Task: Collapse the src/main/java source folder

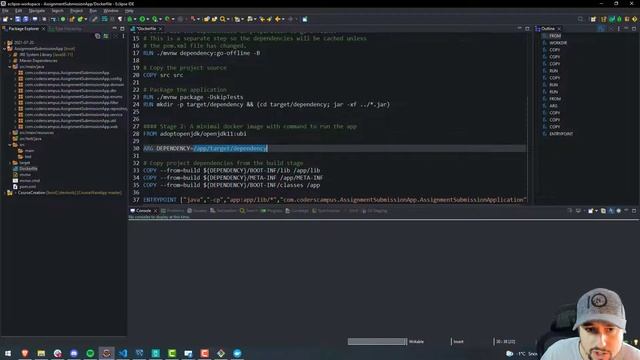Action: [10, 67]
